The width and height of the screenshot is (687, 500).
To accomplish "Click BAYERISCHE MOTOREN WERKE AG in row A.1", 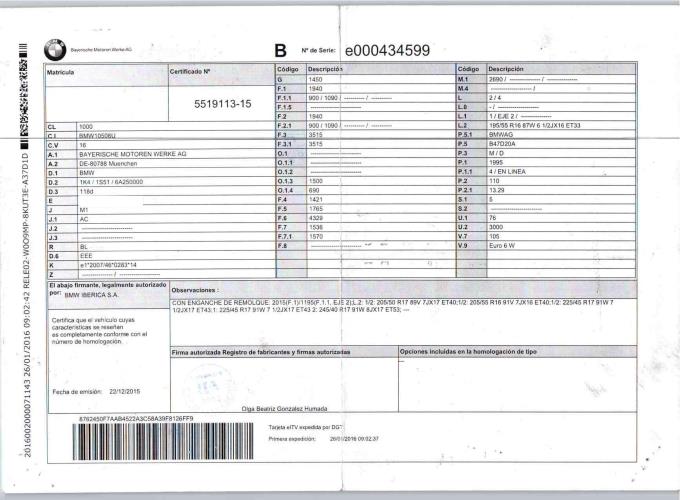I will point(133,154).
